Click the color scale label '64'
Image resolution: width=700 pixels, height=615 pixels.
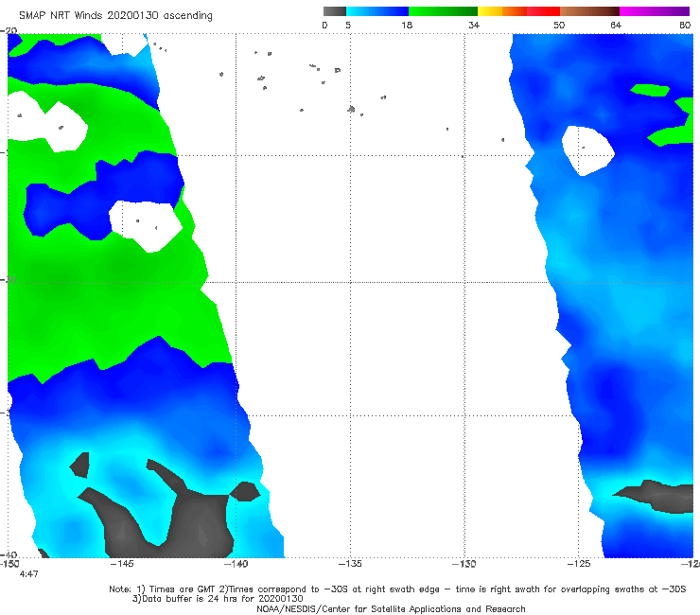pos(616,26)
